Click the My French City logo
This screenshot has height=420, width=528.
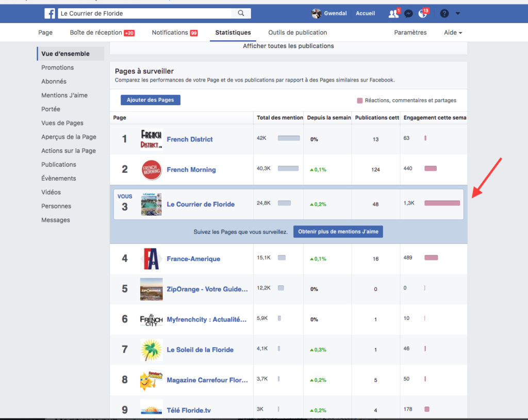[151, 319]
